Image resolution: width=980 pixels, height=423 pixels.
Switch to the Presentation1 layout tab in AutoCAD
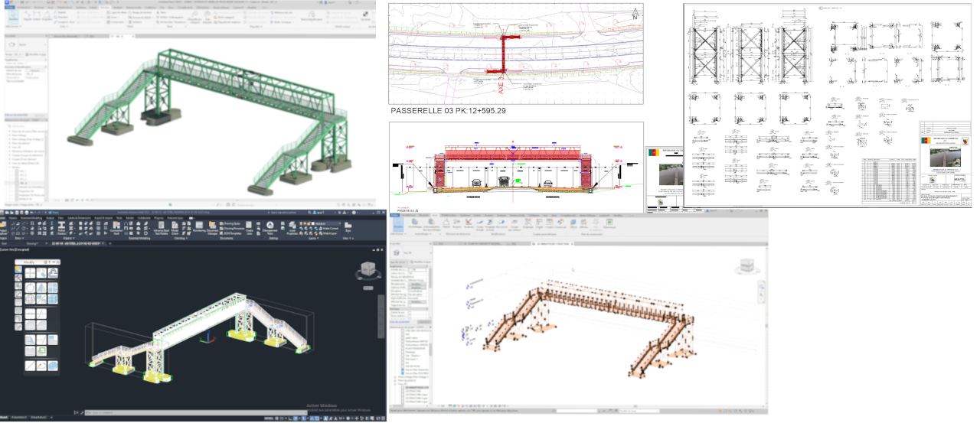tap(19, 418)
